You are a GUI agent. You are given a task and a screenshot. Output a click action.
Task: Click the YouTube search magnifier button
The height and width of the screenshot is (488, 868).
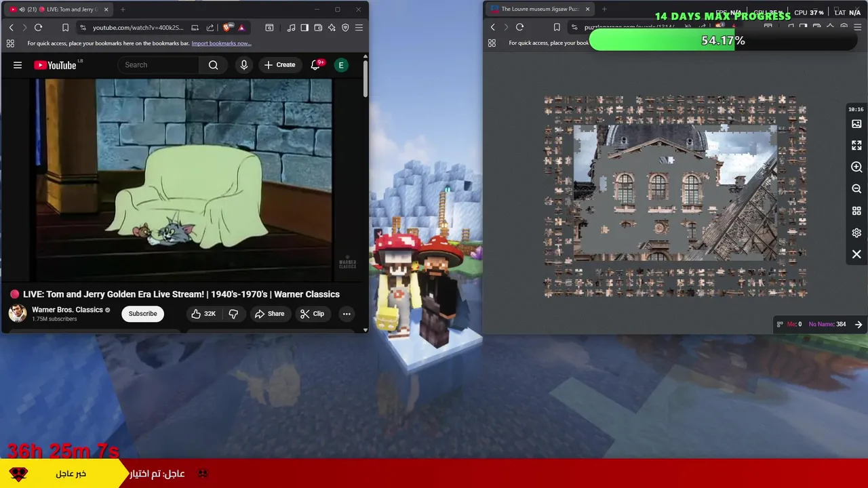pyautogui.click(x=213, y=65)
